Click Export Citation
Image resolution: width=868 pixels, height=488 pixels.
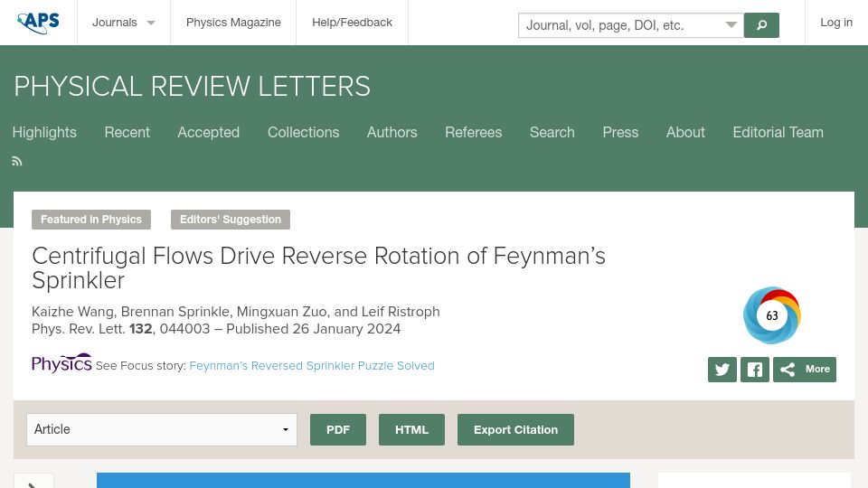pyautogui.click(x=515, y=430)
